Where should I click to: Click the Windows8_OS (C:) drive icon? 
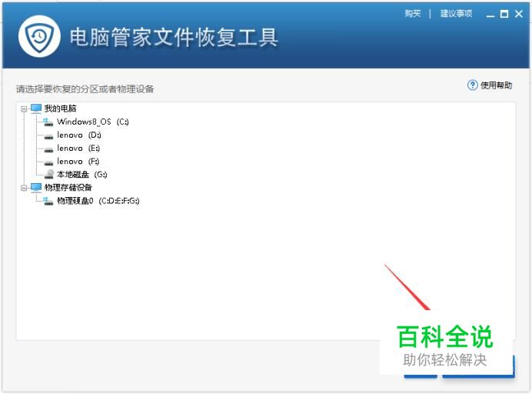pos(48,122)
